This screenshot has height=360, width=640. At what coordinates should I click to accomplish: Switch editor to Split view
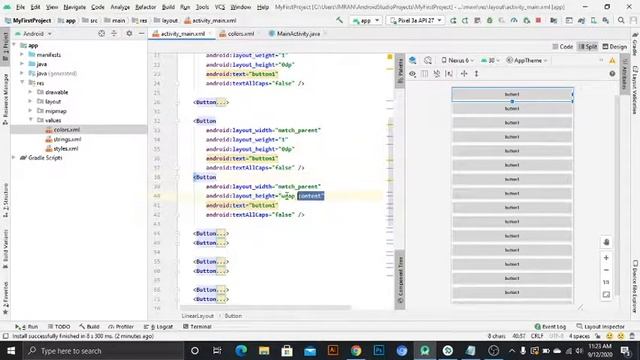(588, 47)
